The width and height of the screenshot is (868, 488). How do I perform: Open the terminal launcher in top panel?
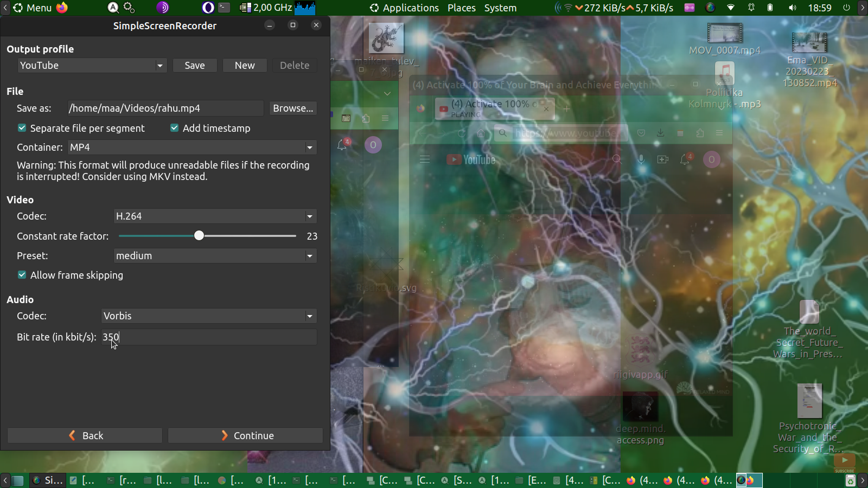224,8
